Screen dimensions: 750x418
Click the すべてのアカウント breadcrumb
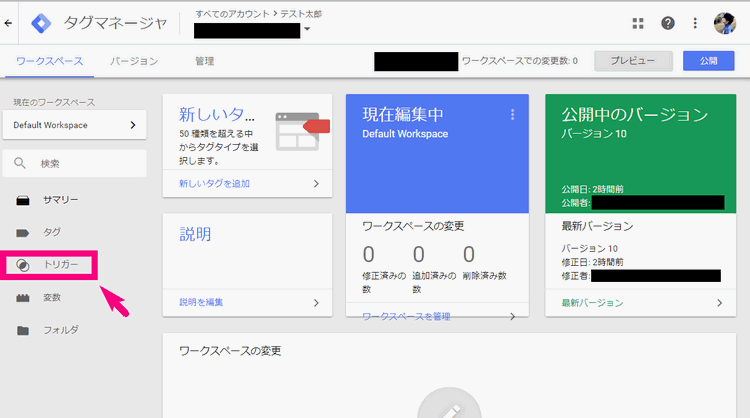(x=232, y=14)
